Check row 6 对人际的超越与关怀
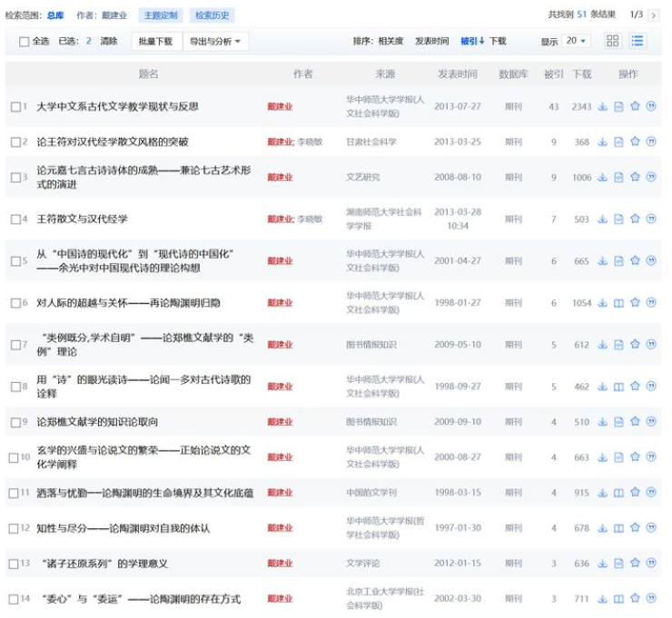Viewport: 672px width, 618px height. click(x=15, y=303)
